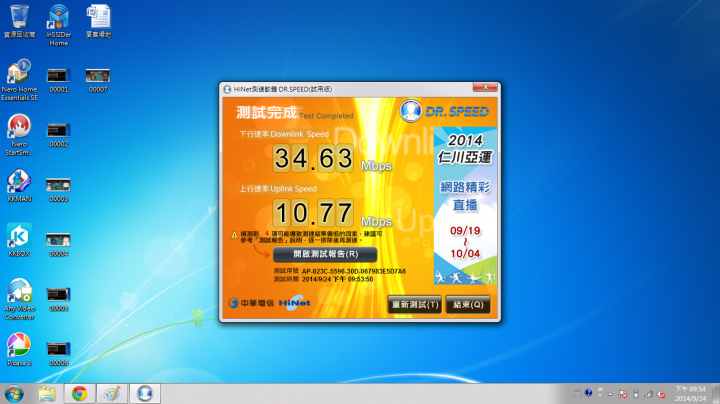Show hidden tray icons arrow
720x404 pixels.
(x=610, y=394)
